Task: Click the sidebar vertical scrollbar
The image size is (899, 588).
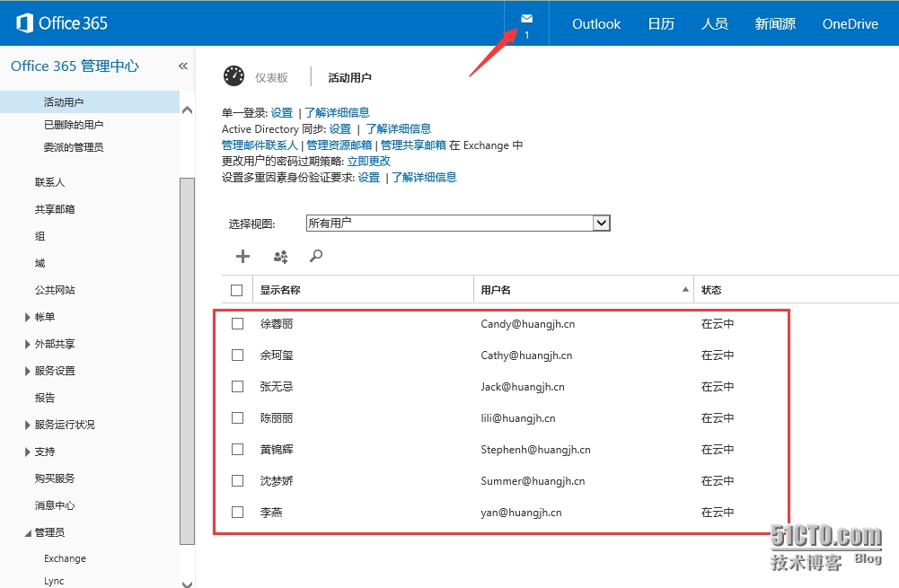Action: pyautogui.click(x=187, y=359)
